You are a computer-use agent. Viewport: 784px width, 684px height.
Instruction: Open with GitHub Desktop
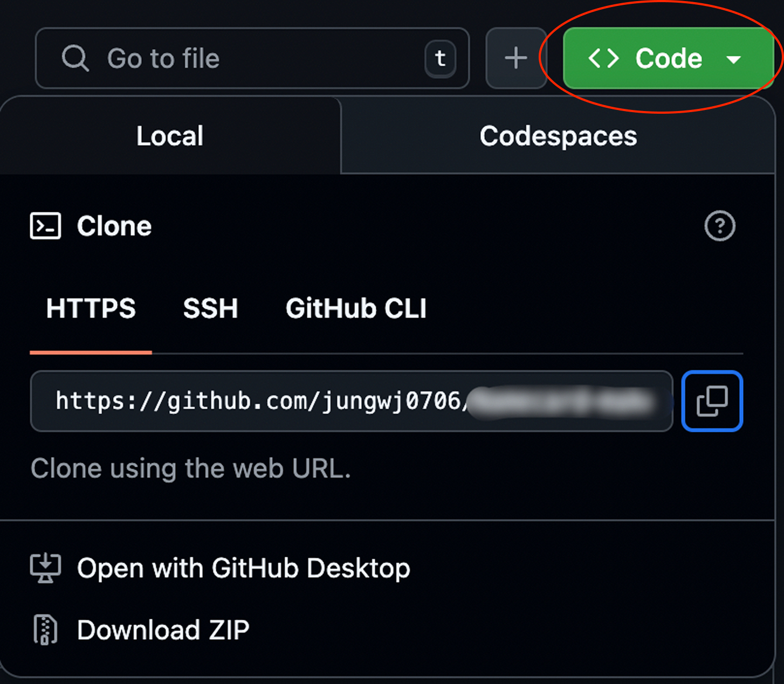(x=220, y=568)
